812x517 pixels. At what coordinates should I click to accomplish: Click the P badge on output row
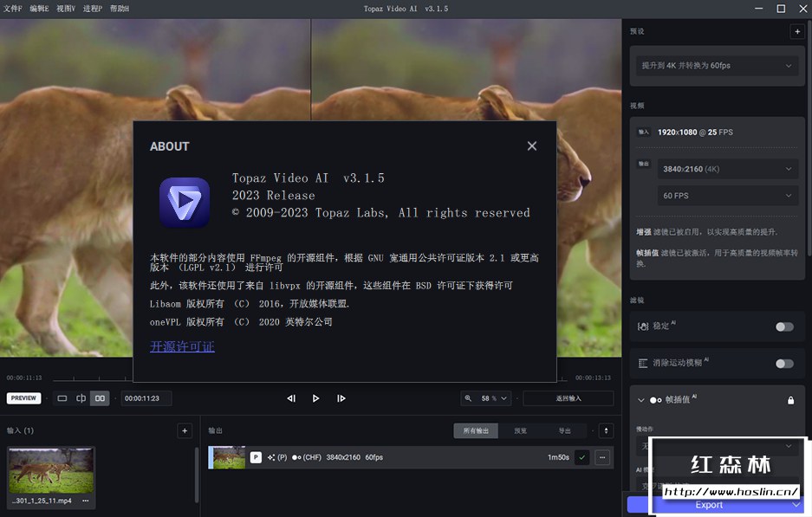256,457
